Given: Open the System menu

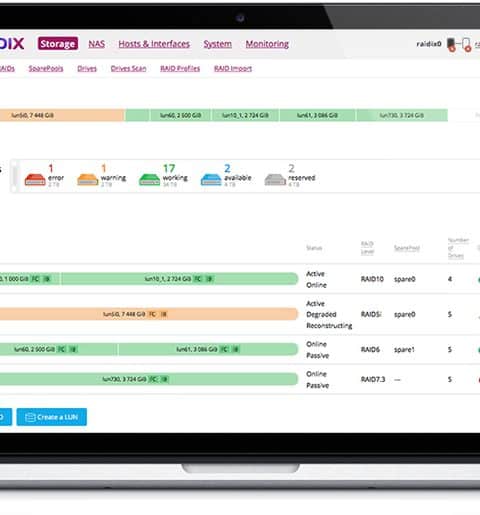Looking at the screenshot, I should click(218, 44).
